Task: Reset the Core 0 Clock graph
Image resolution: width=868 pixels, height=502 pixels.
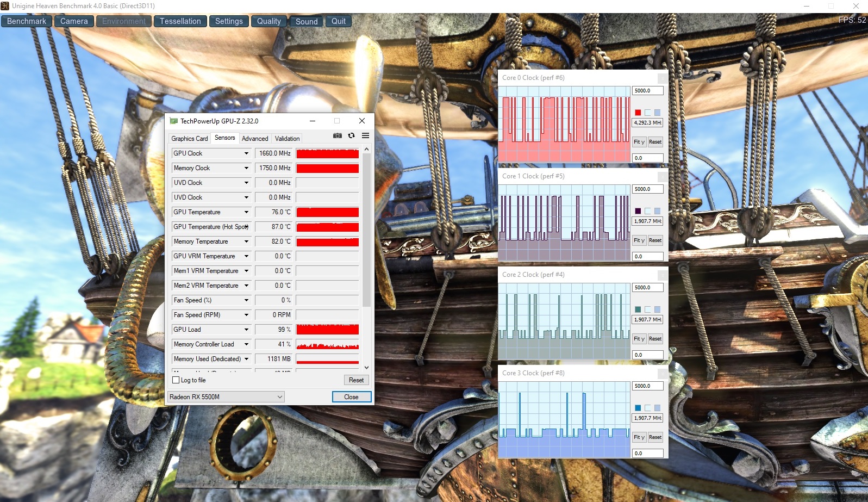Action: (x=655, y=142)
